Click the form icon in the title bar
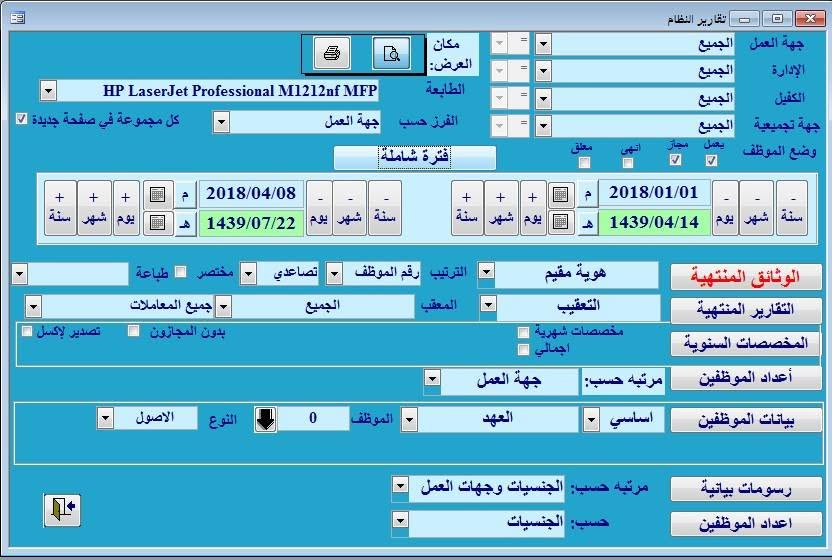The width and height of the screenshot is (832, 560). click(18, 18)
